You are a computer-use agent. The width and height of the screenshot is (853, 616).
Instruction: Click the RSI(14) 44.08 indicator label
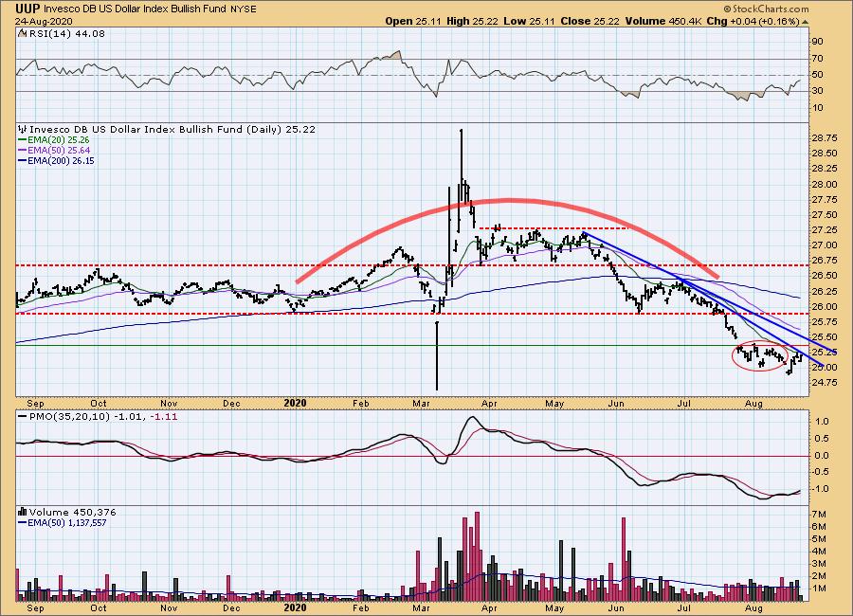[x=66, y=33]
